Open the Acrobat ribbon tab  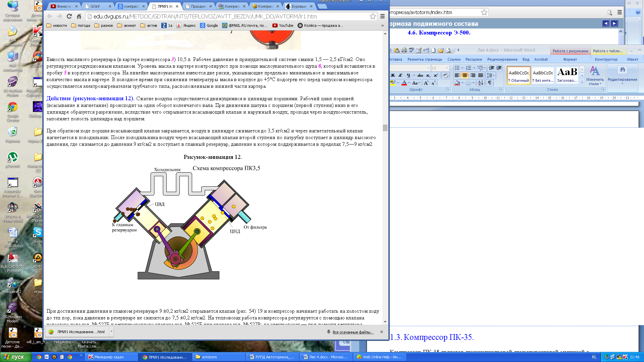point(541,59)
